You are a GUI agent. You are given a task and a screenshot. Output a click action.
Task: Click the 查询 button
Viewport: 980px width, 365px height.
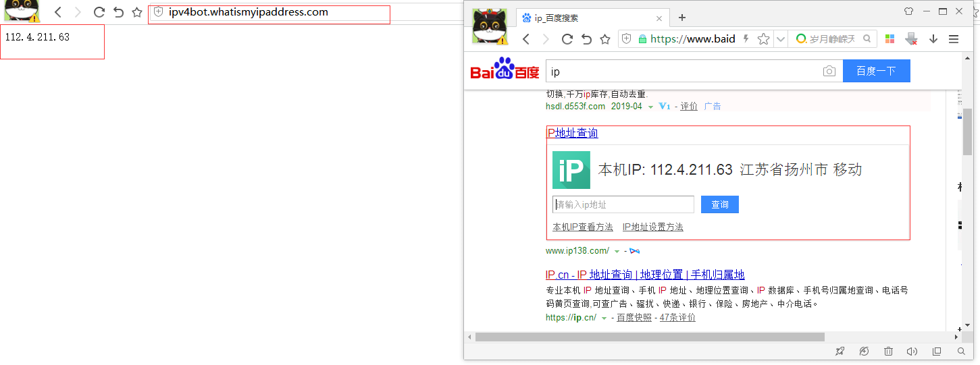720,204
